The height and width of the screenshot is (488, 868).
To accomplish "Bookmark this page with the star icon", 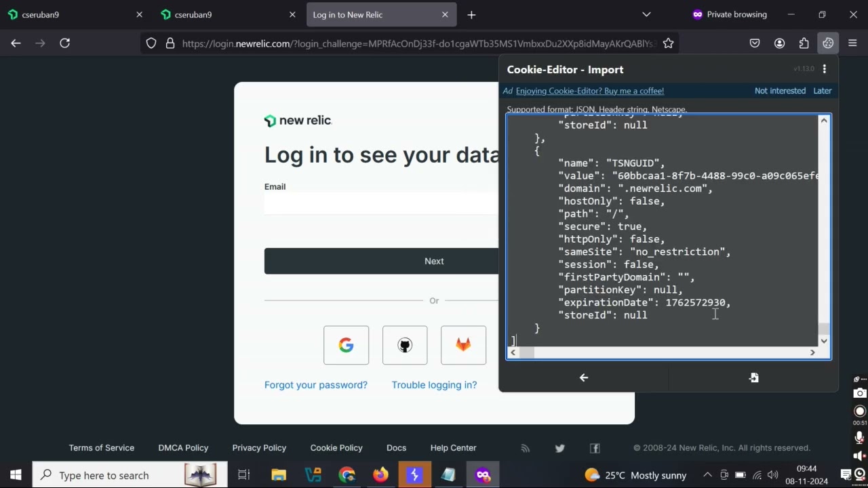I will click(668, 43).
